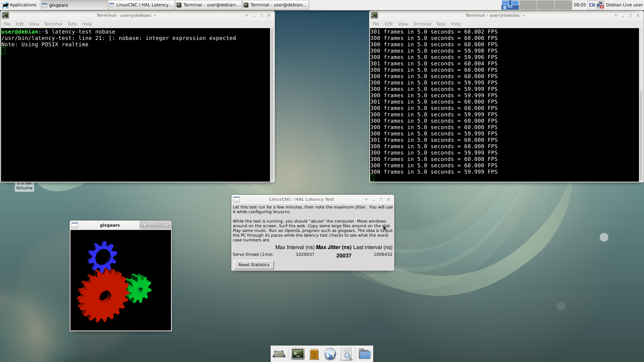This screenshot has width=644, height=362.
Task: Click the network connection status icon
Action: tap(600, 5)
